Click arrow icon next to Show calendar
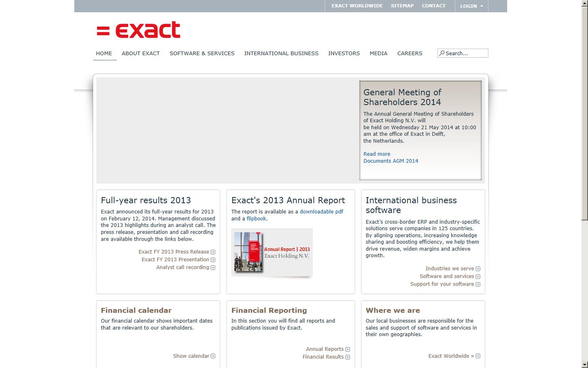 213,356
